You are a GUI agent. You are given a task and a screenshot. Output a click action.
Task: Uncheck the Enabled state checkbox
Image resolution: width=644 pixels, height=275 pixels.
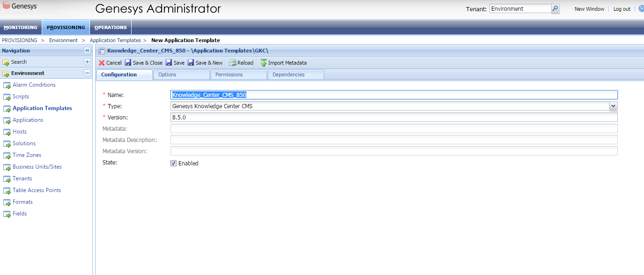click(x=173, y=164)
